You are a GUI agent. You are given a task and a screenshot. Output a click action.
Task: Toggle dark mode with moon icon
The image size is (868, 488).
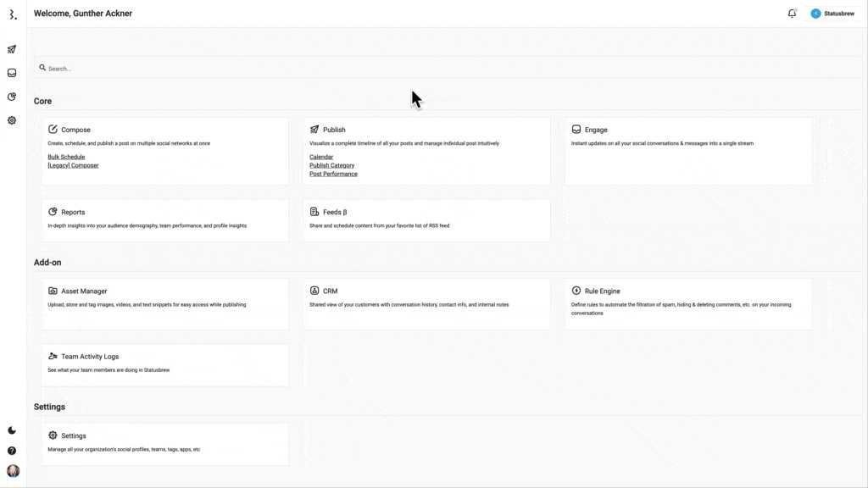click(12, 430)
